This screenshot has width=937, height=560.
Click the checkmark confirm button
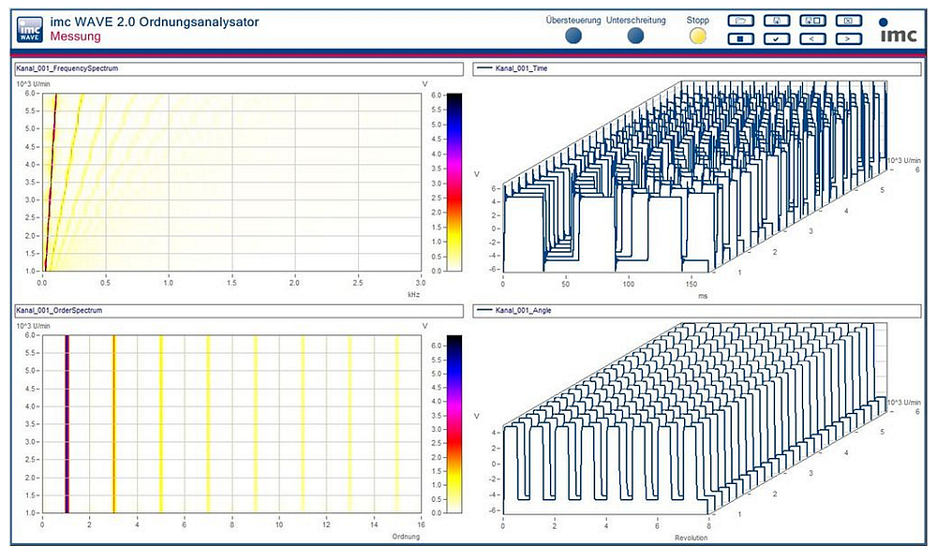[x=777, y=39]
